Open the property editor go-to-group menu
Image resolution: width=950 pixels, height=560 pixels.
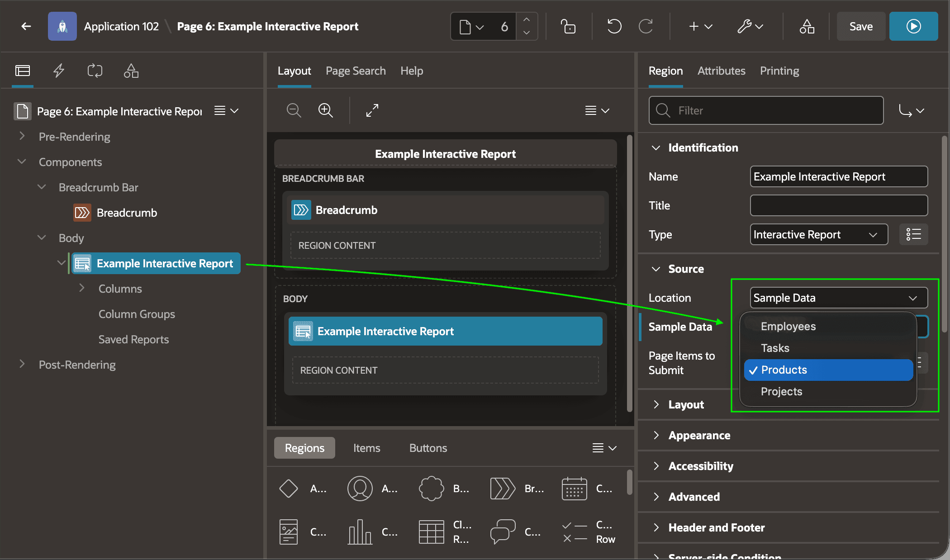[x=911, y=110]
